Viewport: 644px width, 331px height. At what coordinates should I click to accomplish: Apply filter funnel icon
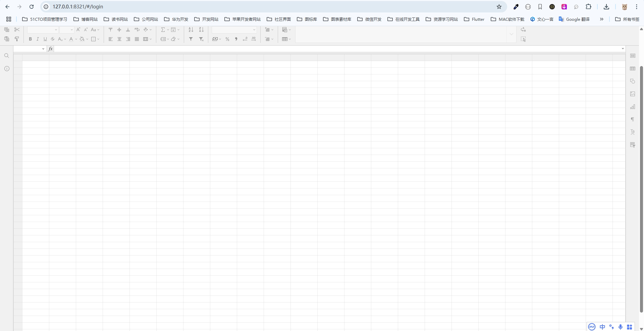(191, 39)
